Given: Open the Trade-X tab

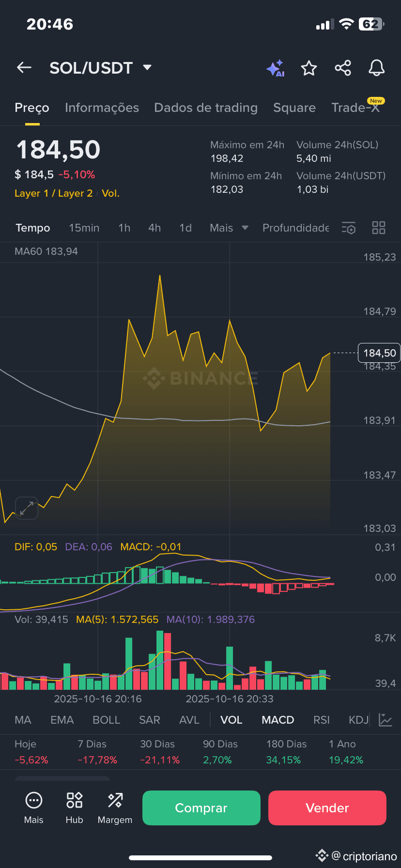Looking at the screenshot, I should [x=355, y=108].
